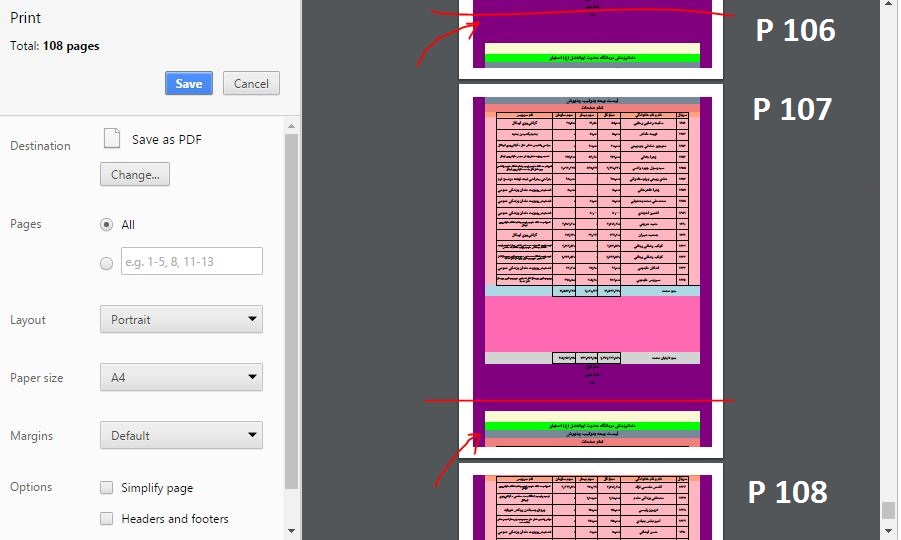Click the fully visible middle preview page
901x540 pixels.
pos(591,271)
